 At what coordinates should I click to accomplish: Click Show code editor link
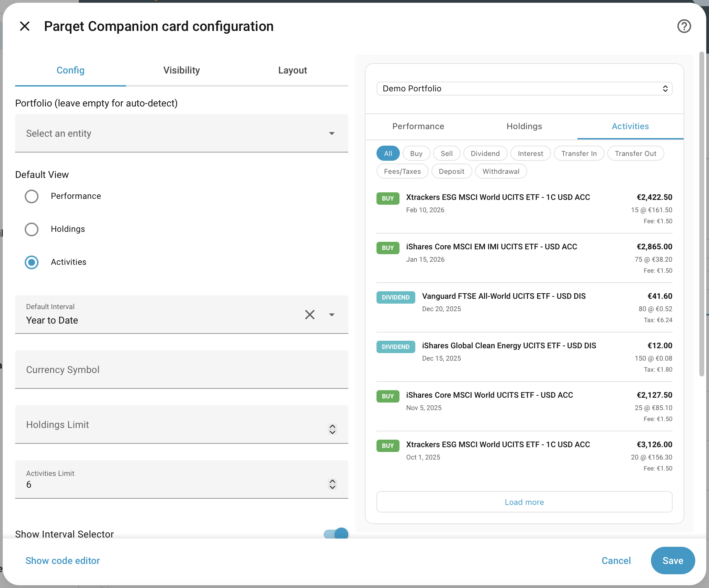(63, 561)
